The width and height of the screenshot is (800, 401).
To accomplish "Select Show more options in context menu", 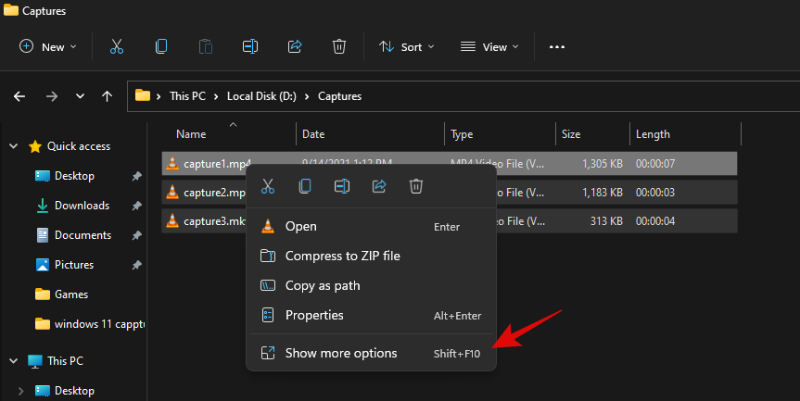I will pyautogui.click(x=340, y=353).
